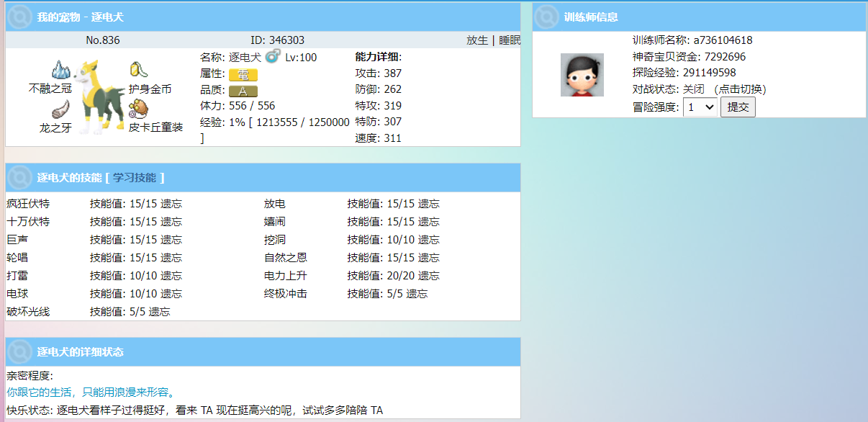Click 遗忘 for the 十万伏特 skill
Screen dimensions: 868x422
171,222
